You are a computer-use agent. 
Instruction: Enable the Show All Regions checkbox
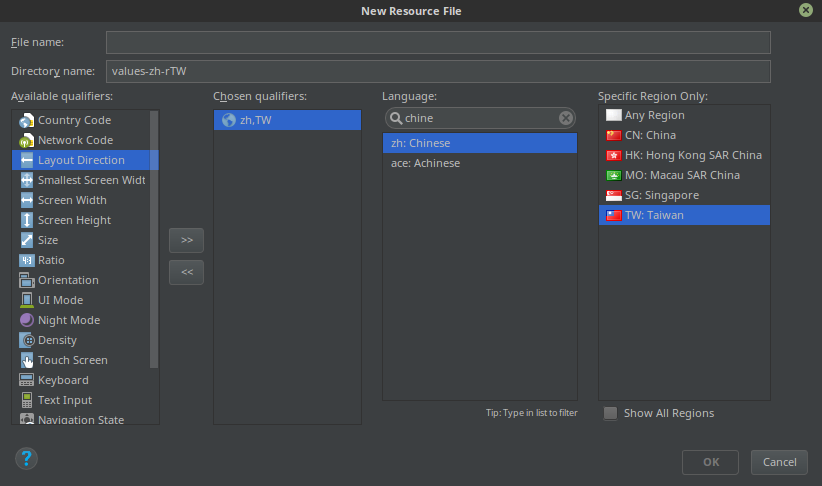click(x=611, y=413)
